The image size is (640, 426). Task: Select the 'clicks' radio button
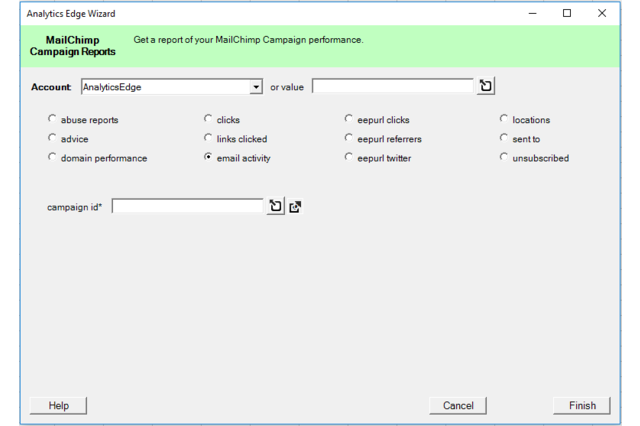[208, 118]
